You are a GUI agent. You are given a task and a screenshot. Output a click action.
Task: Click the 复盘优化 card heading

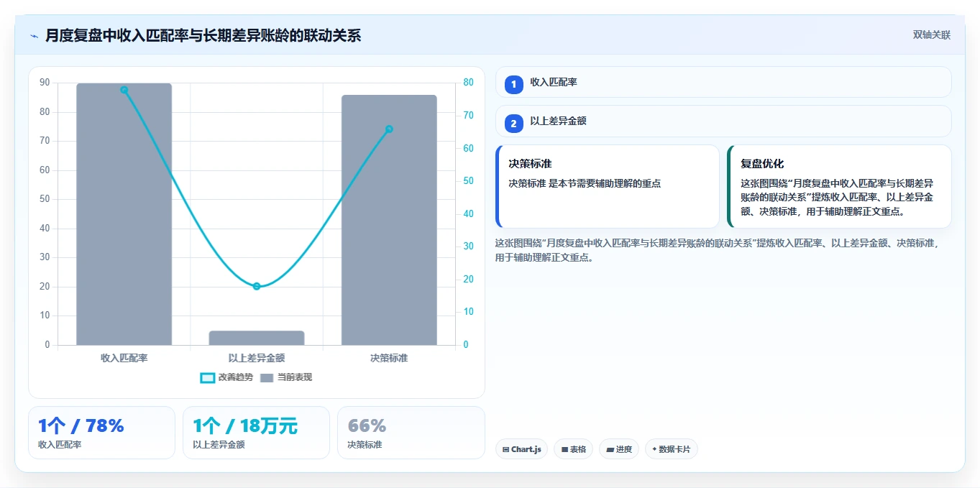(762, 164)
